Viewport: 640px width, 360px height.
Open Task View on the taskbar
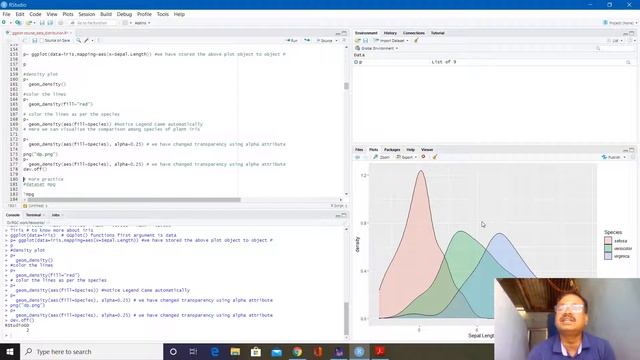193,351
